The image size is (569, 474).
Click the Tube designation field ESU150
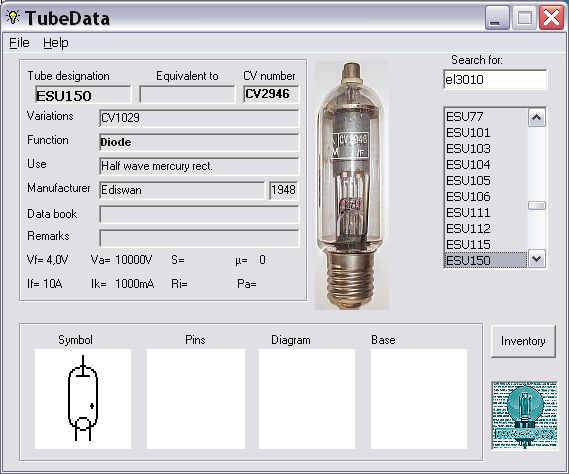point(83,95)
